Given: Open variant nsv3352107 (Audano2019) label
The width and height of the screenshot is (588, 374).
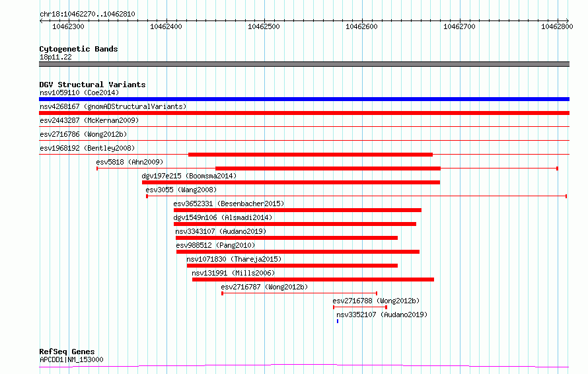Looking at the screenshot, I should pos(382,315).
